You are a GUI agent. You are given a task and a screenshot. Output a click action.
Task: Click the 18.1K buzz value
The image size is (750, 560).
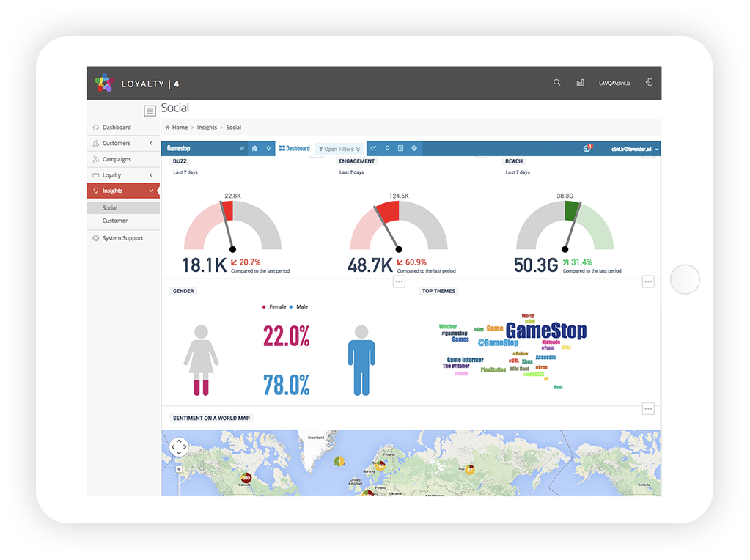pos(205,265)
